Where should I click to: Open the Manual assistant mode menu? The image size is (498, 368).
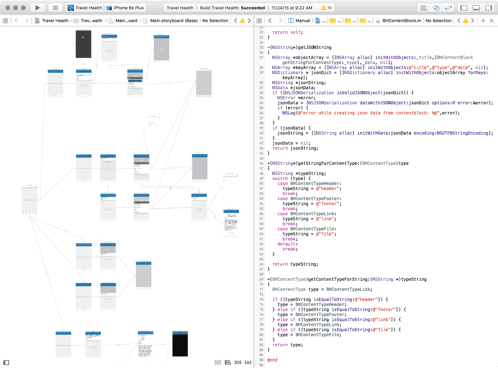pos(299,21)
